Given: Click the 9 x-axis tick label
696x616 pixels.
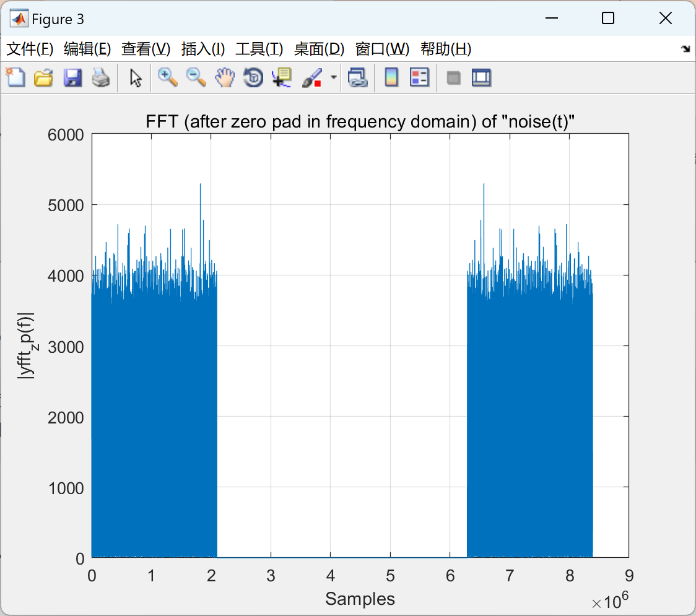Looking at the screenshot, I should coord(629,576).
